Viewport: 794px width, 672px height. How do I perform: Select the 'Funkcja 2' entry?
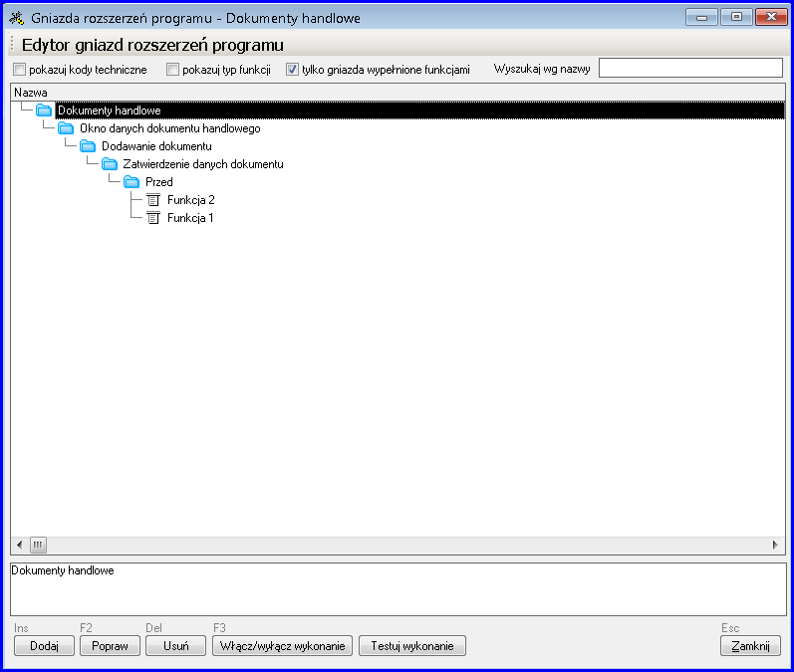tap(191, 200)
